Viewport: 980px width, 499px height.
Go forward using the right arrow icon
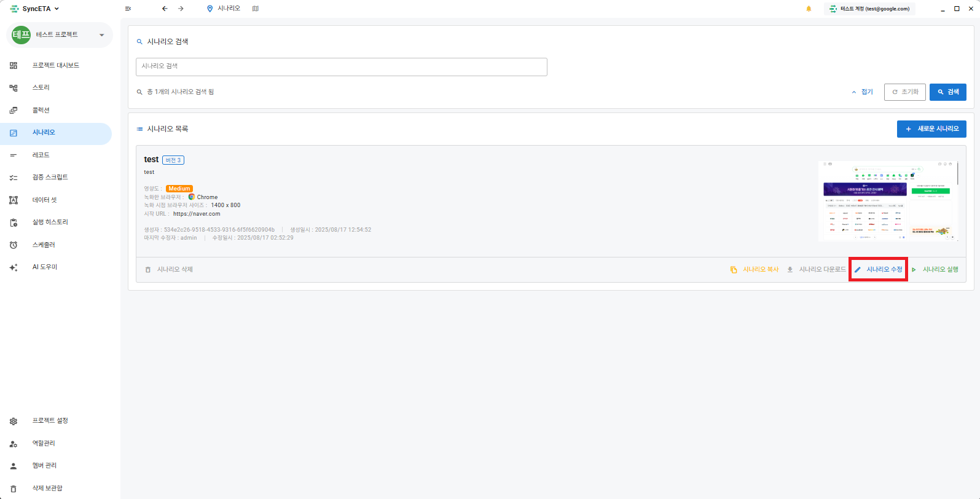pyautogui.click(x=181, y=9)
